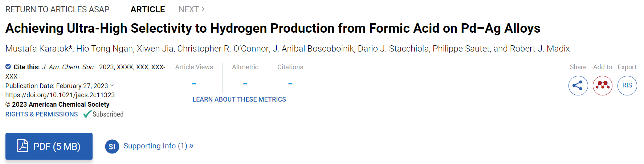Select the ARTICLE tab
This screenshot has width=644, height=164.
click(x=148, y=9)
